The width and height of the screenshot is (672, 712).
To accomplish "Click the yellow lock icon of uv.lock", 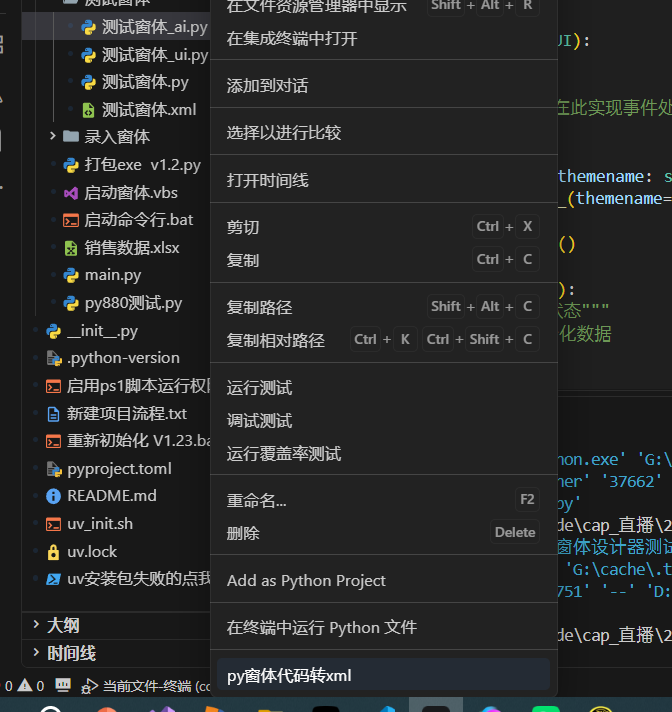I will click(x=54, y=552).
